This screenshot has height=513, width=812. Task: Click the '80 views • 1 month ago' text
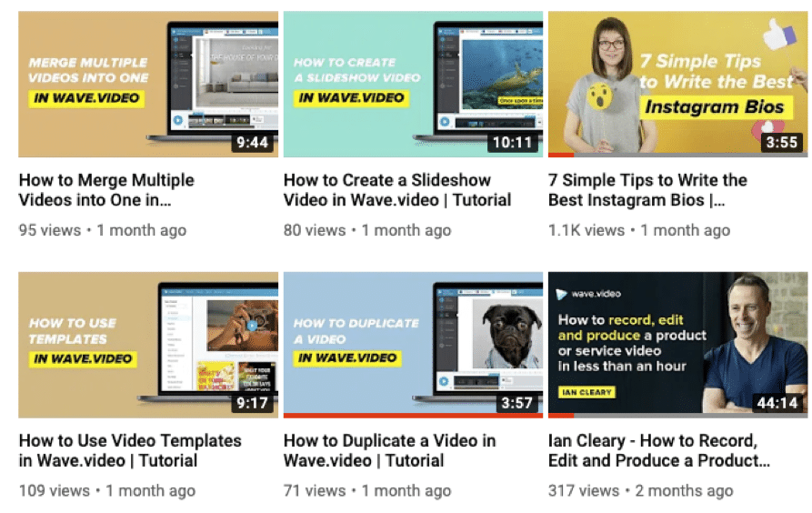pyautogui.click(x=367, y=230)
